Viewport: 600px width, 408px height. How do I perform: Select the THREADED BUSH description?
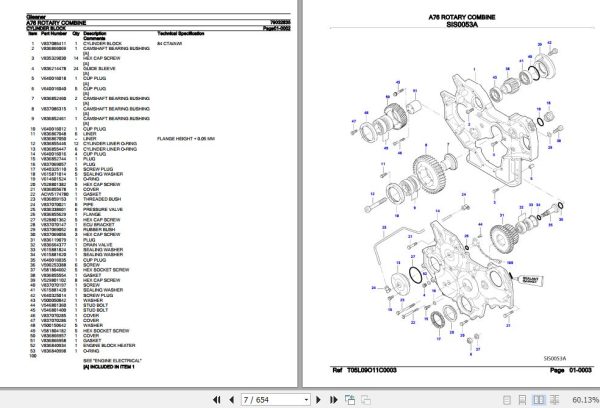(x=102, y=199)
